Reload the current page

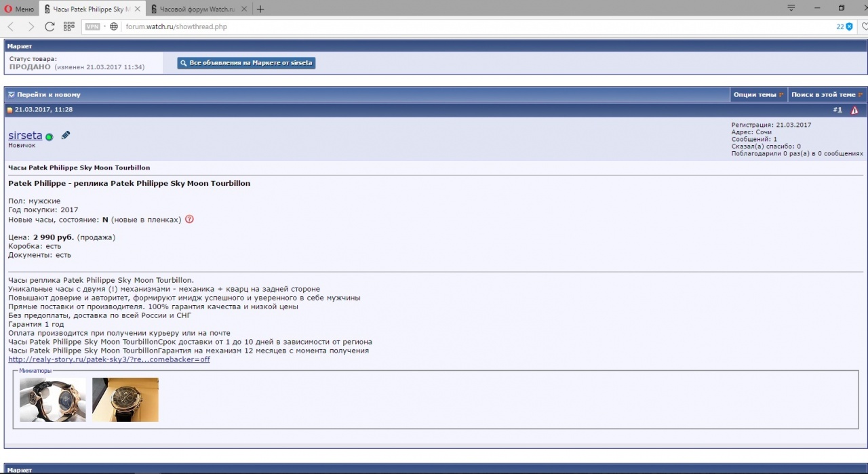tap(50, 26)
